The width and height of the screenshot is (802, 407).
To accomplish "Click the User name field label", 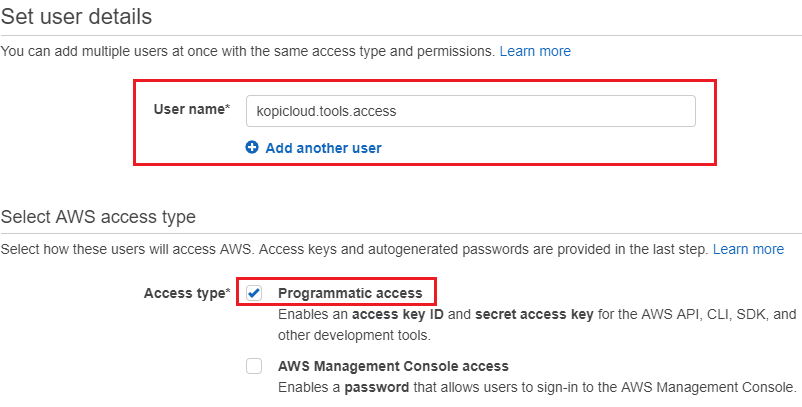I will (192, 109).
